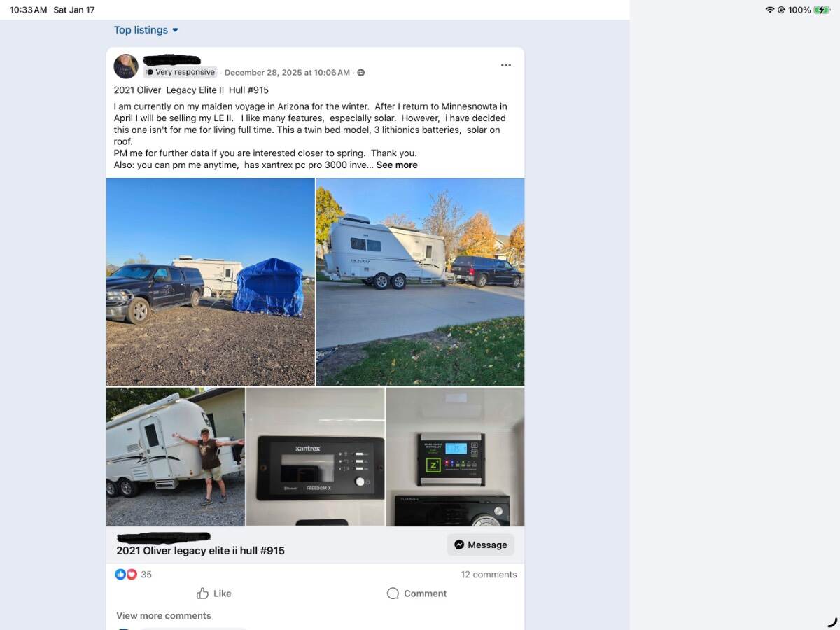Message the seller via Messenger button
840x630 pixels.
481,545
